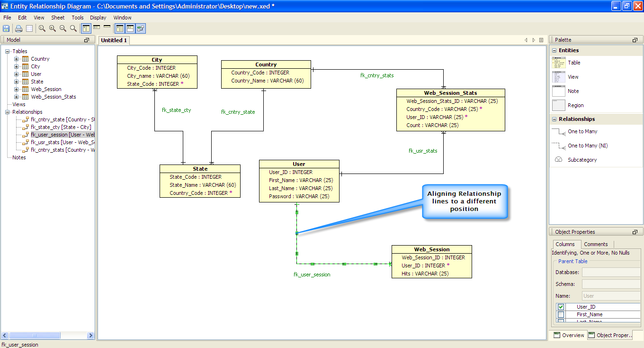
Task: Click the sheet tabs scroll-left arrow
Action: click(526, 40)
